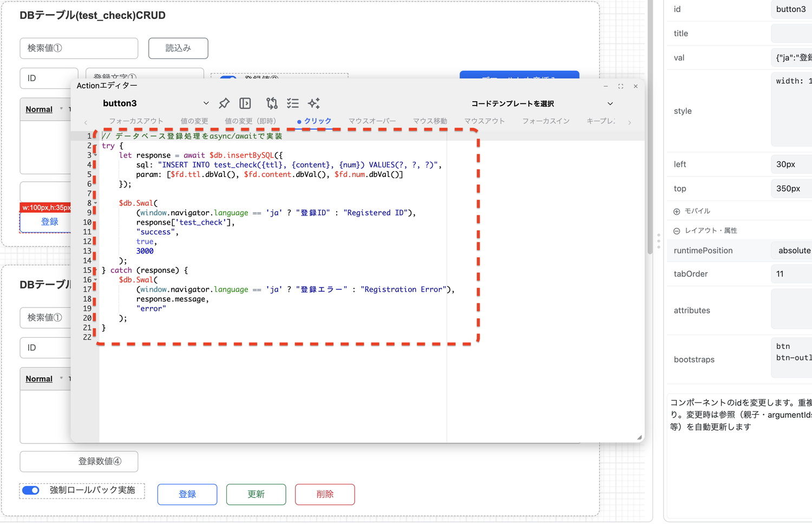Collapse code fold at line 16
The width and height of the screenshot is (812, 524).
point(96,280)
